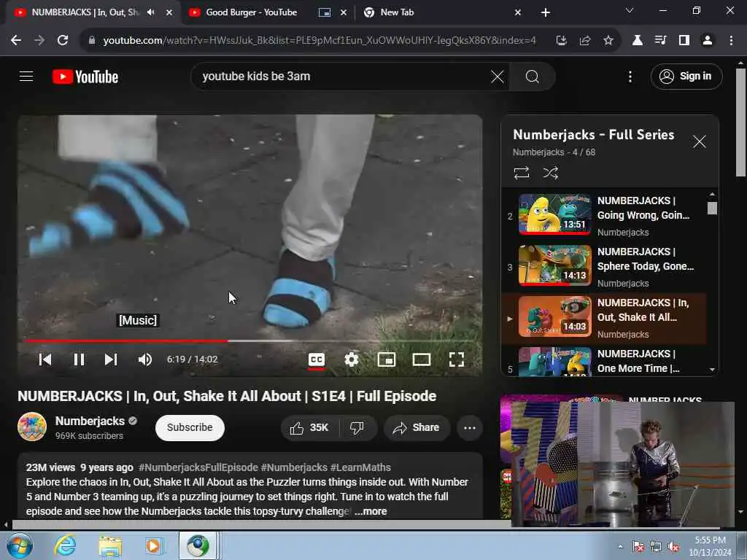This screenshot has width=747, height=560.
Task: Enable miniplayer mode
Action: (x=387, y=359)
